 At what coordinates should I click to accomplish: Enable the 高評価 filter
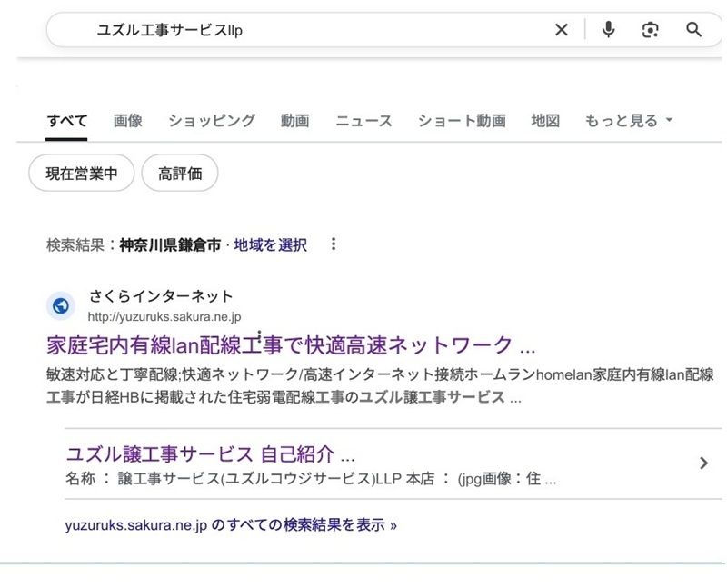pyautogui.click(x=180, y=173)
